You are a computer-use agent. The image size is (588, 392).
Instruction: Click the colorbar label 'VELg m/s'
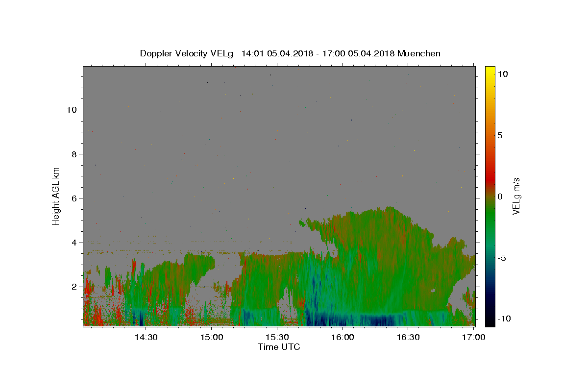(516, 196)
